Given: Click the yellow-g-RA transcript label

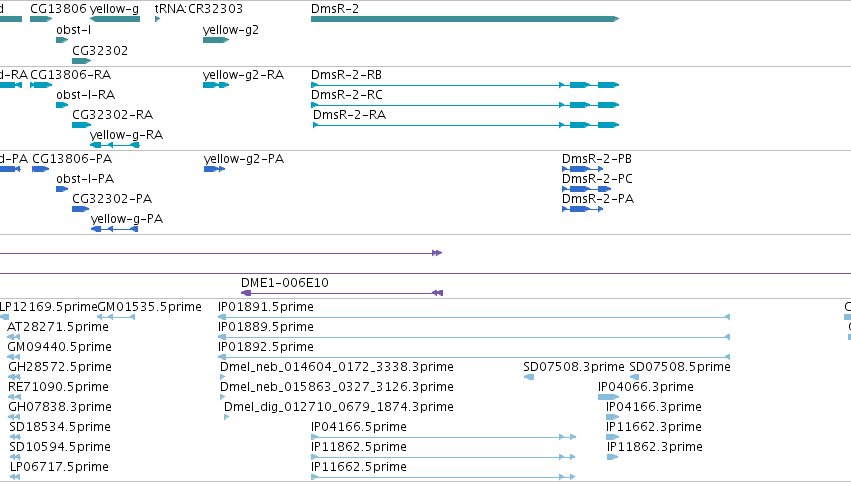Looking at the screenshot, I should coord(126,135).
